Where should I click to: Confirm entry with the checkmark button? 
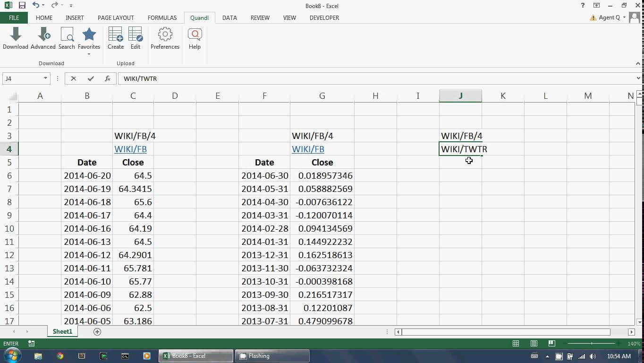(x=91, y=78)
